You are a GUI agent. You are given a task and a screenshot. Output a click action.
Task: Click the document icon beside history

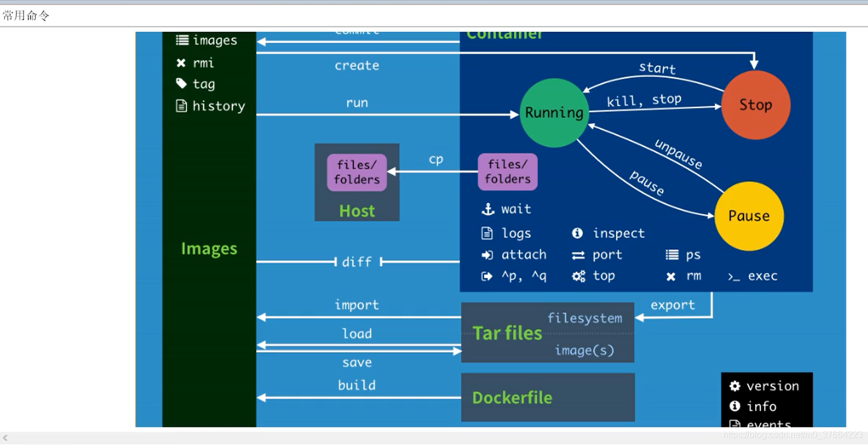tap(181, 106)
